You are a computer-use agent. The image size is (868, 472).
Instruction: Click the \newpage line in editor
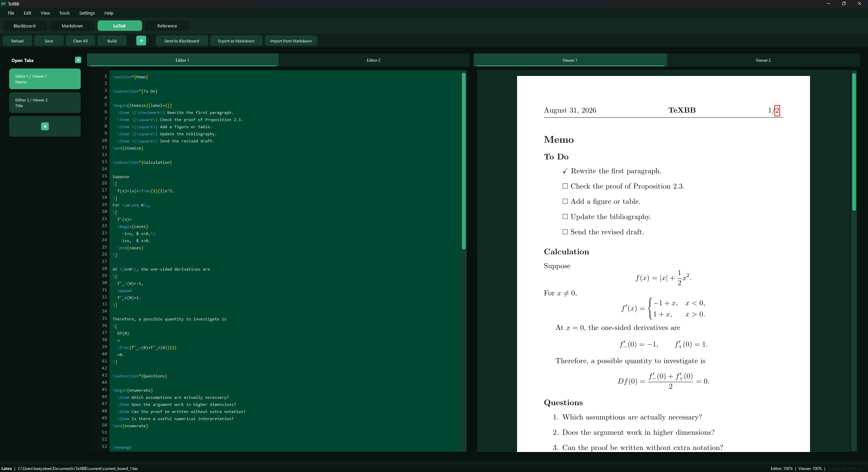(x=122, y=447)
